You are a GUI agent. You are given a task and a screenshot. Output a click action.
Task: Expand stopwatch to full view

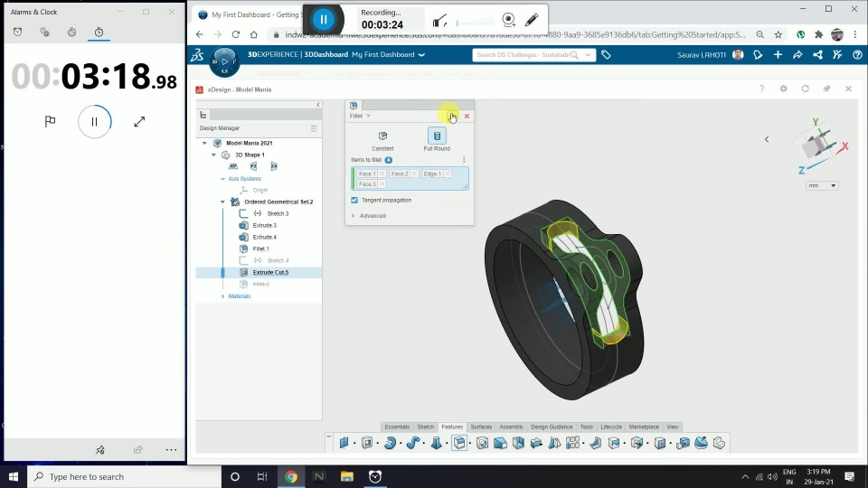pos(139,122)
